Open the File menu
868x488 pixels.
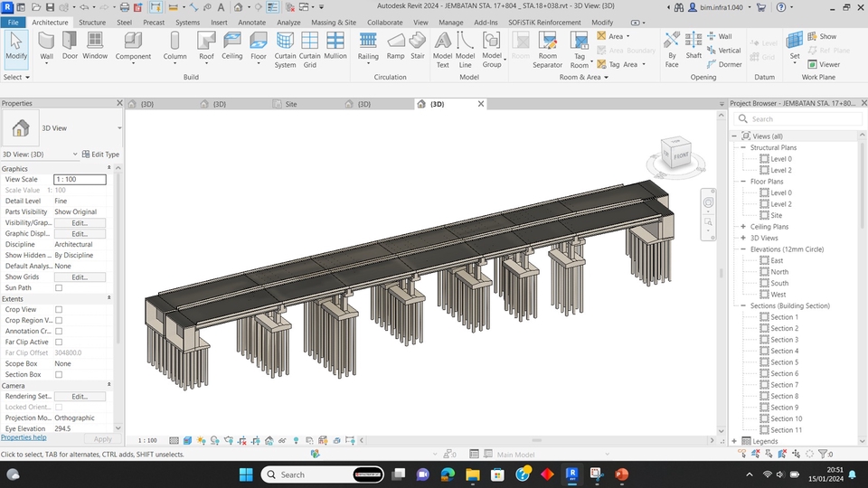point(14,22)
